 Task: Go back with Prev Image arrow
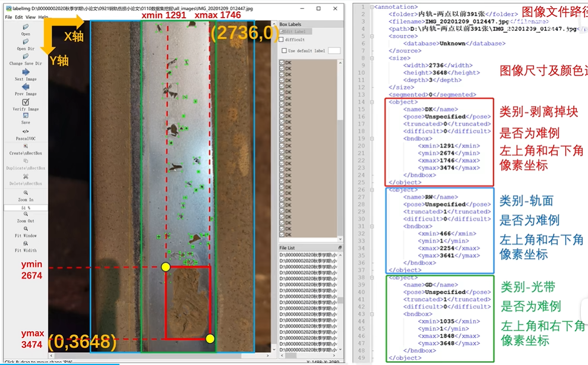click(x=26, y=87)
